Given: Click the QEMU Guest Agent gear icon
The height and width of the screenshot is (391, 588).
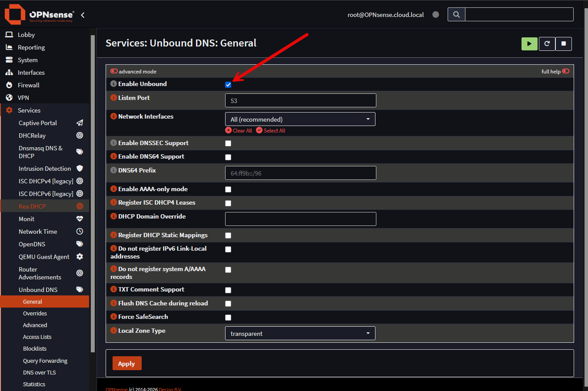Looking at the screenshot, I should coord(80,257).
